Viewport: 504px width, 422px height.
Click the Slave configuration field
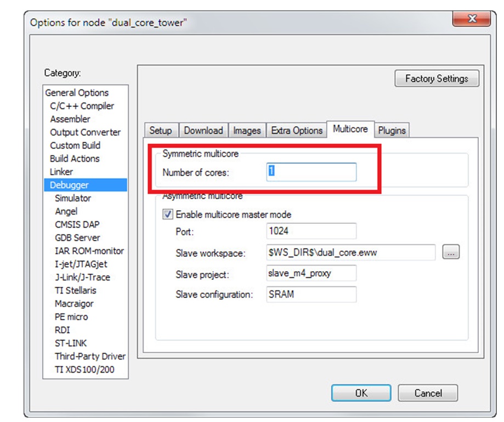pos(312,294)
